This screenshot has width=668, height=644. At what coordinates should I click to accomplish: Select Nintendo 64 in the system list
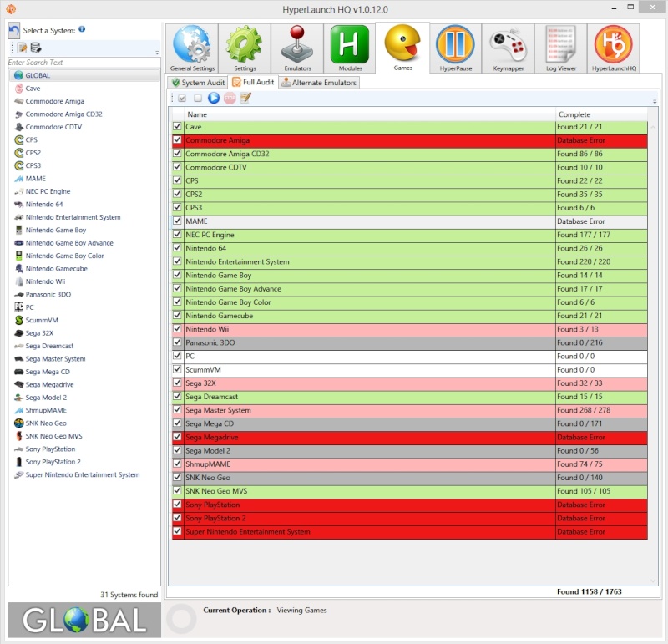tap(44, 205)
